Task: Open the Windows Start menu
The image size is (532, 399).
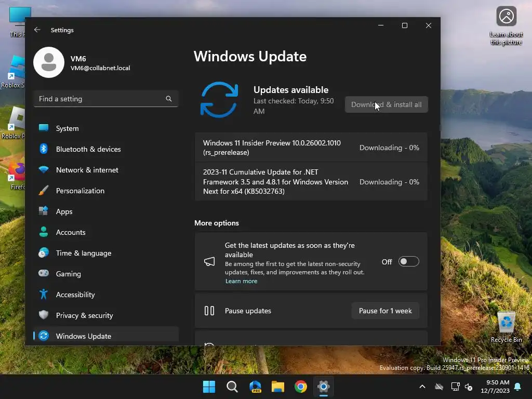Action: click(209, 387)
